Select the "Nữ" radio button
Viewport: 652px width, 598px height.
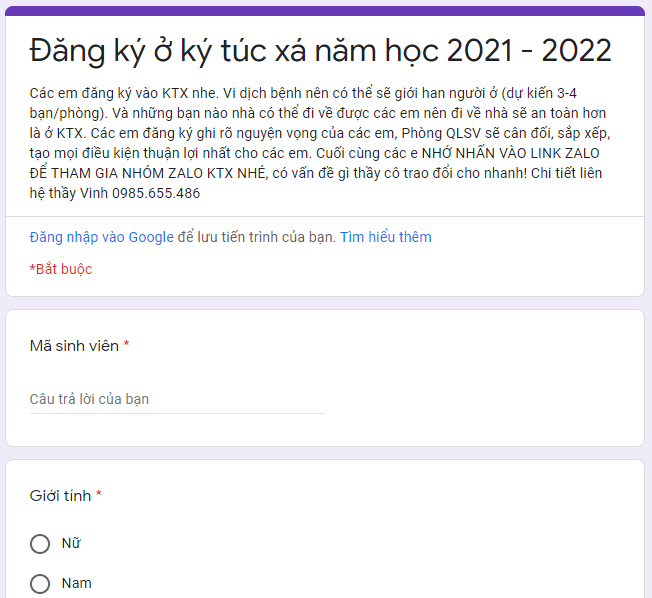point(40,544)
